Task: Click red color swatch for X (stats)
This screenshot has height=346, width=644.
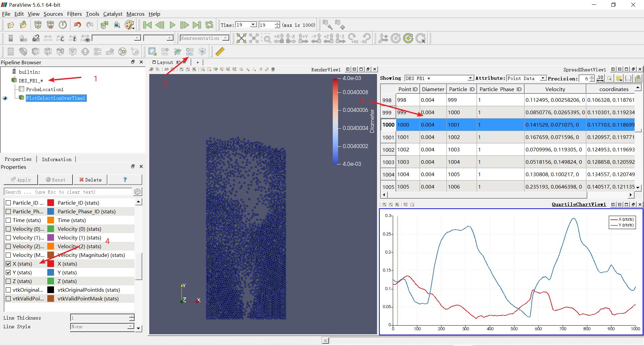Action: coord(51,264)
